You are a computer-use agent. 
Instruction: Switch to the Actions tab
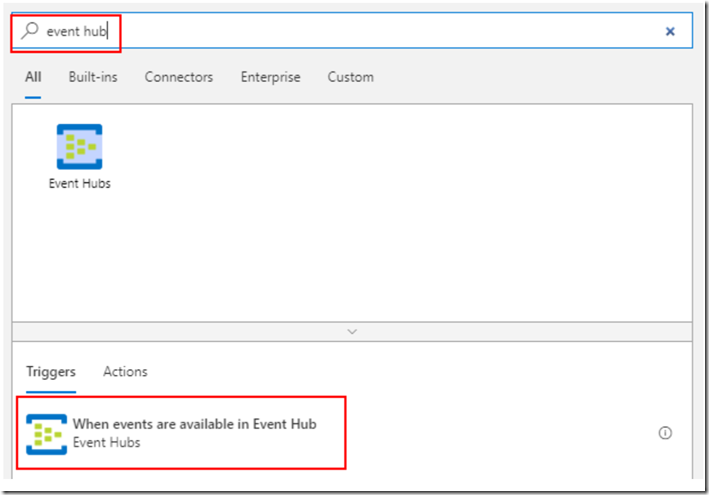(125, 372)
